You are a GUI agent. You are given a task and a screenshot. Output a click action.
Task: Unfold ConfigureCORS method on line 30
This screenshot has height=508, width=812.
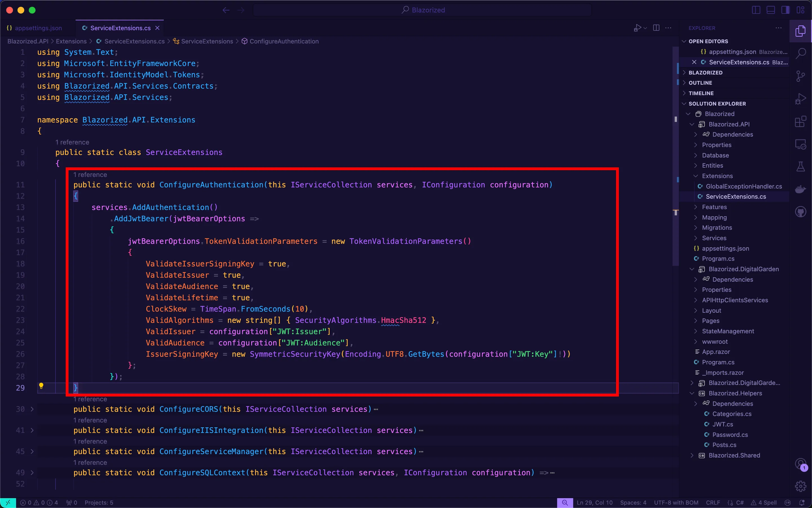pyautogui.click(x=32, y=409)
